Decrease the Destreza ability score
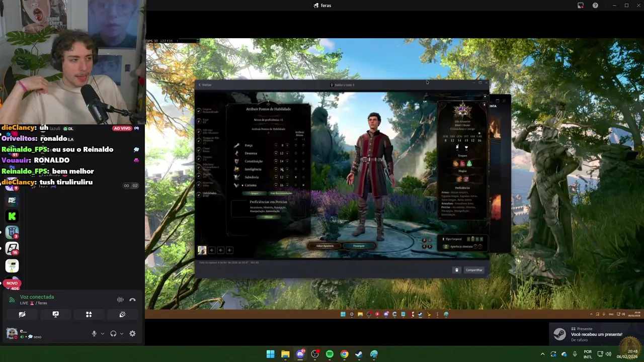The width and height of the screenshot is (644, 362). coord(276,153)
